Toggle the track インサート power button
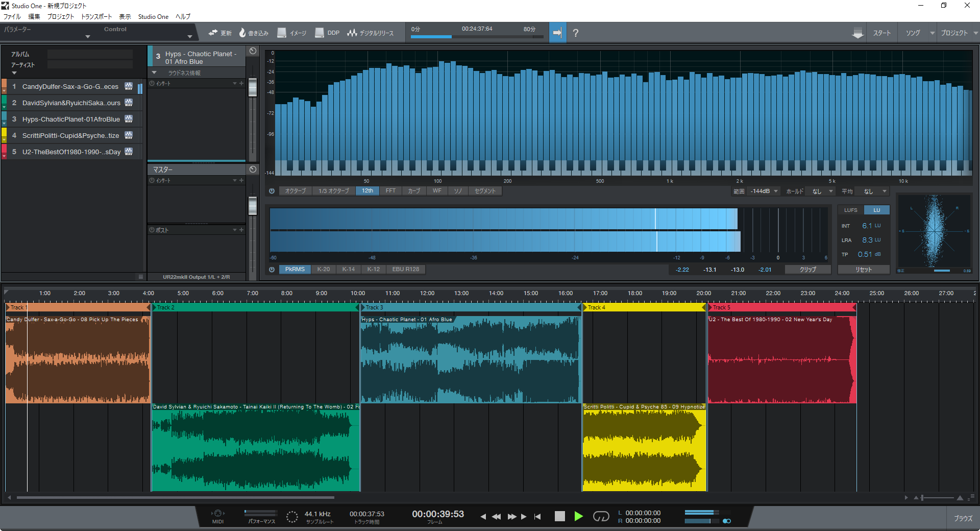This screenshot has width=980, height=531. click(x=152, y=83)
